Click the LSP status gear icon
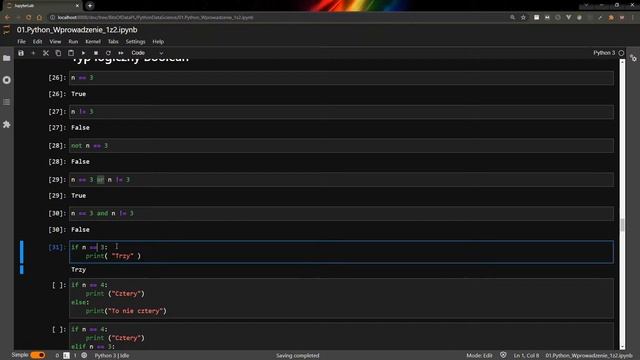Screen dimensions: 640x360 pyautogui.click(x=84, y=356)
